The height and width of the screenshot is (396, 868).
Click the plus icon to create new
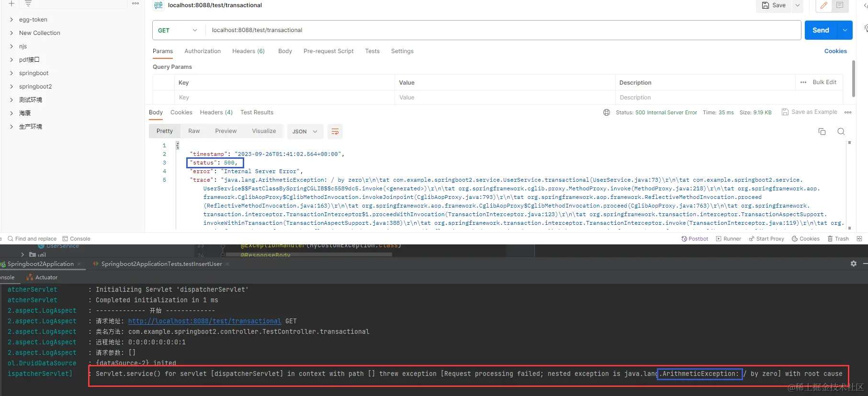coord(11,3)
